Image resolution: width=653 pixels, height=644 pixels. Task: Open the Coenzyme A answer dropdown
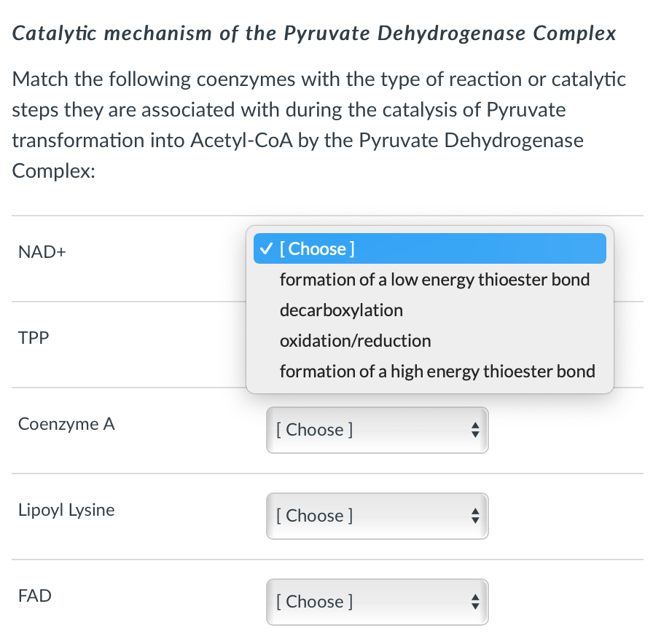point(377,430)
